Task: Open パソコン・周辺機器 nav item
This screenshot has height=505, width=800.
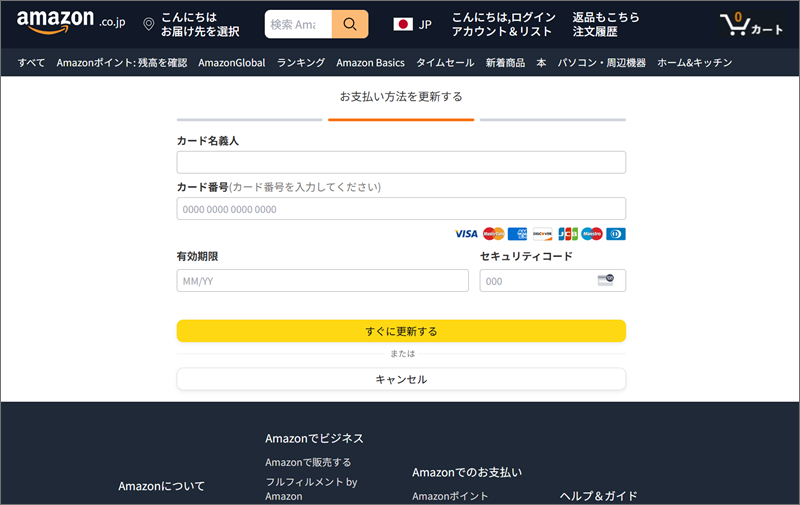Action: point(602,63)
